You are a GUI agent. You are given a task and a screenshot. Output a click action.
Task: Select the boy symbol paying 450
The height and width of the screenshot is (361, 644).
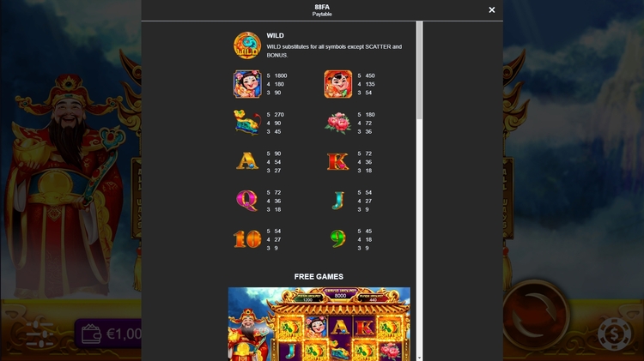(x=338, y=84)
